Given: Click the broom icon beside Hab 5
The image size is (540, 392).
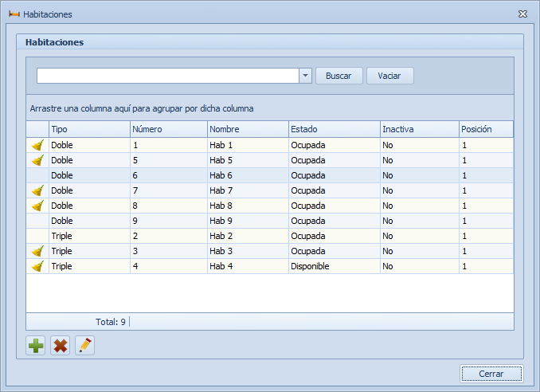Looking at the screenshot, I should (37, 160).
